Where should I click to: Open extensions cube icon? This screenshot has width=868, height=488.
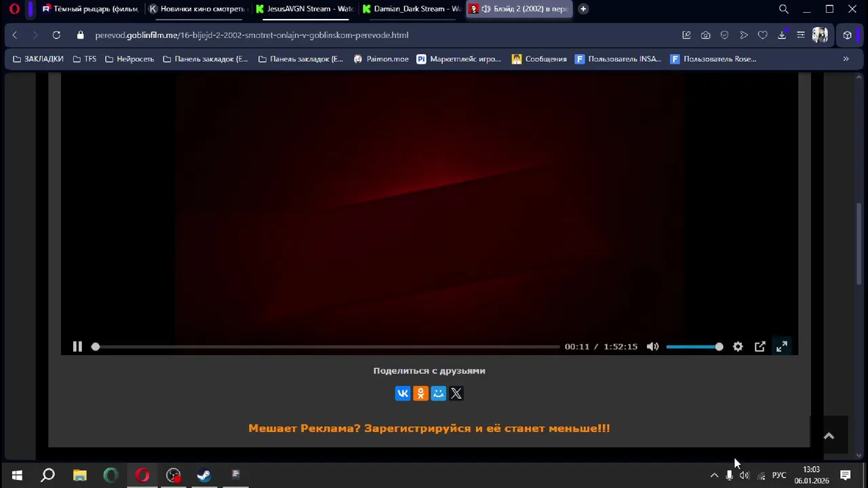[x=848, y=35]
